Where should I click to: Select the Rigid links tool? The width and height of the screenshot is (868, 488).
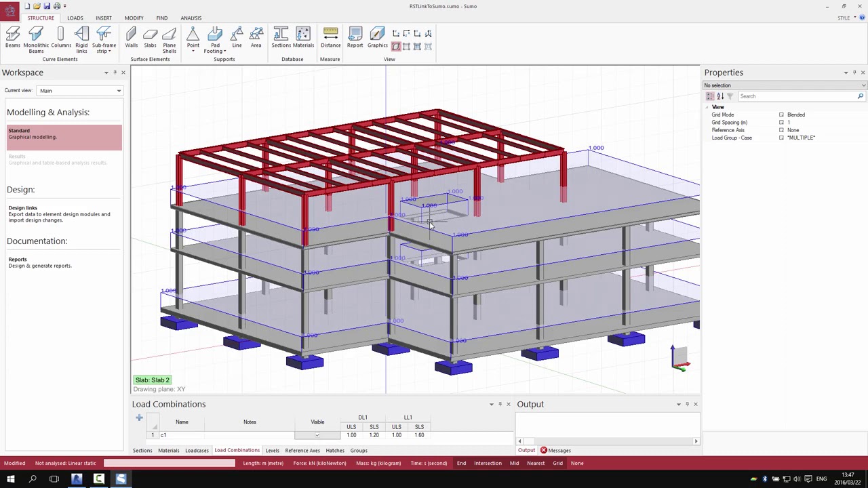click(x=81, y=40)
